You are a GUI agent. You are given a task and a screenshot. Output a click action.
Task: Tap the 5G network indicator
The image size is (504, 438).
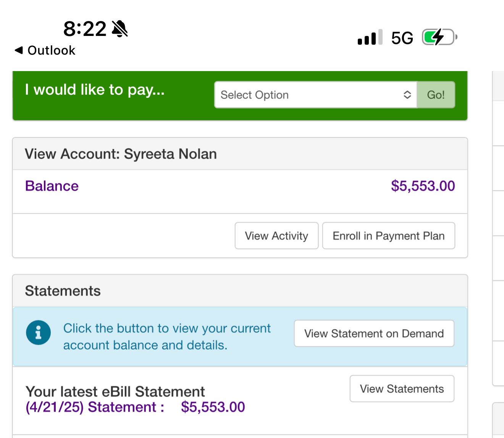[402, 38]
